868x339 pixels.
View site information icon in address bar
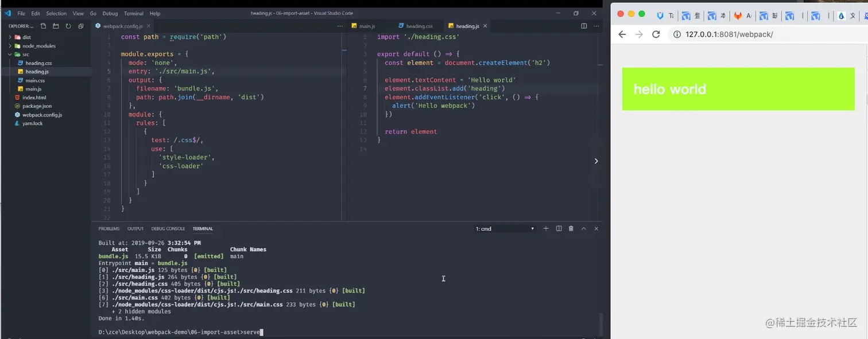pyautogui.click(x=677, y=34)
